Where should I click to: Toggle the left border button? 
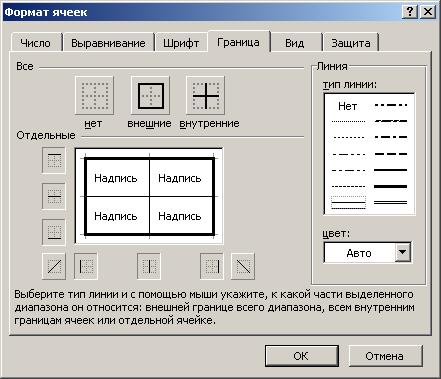click(x=86, y=266)
